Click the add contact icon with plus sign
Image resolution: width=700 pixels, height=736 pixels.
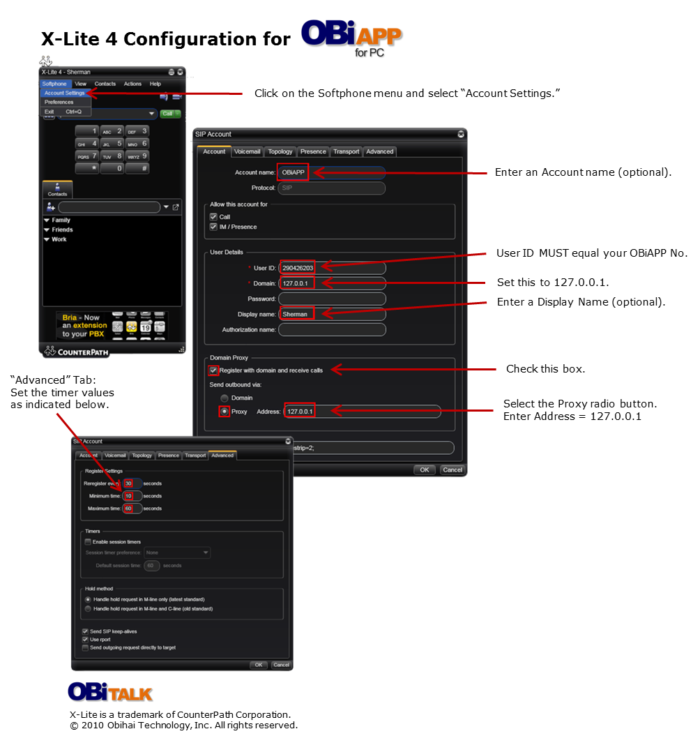point(51,206)
